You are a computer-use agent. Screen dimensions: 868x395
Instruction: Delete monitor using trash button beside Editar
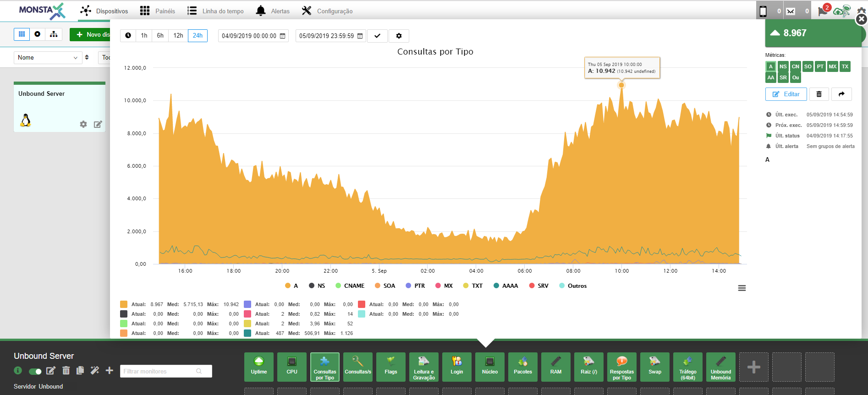tap(819, 94)
